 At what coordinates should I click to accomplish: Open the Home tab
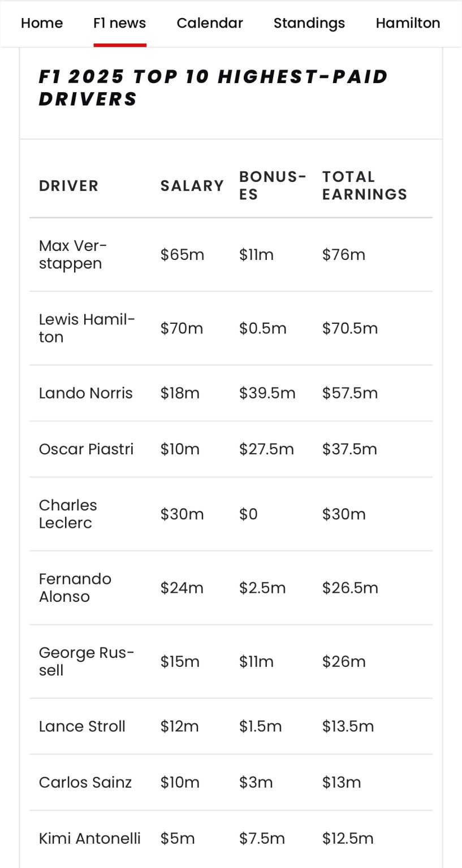[x=42, y=23]
